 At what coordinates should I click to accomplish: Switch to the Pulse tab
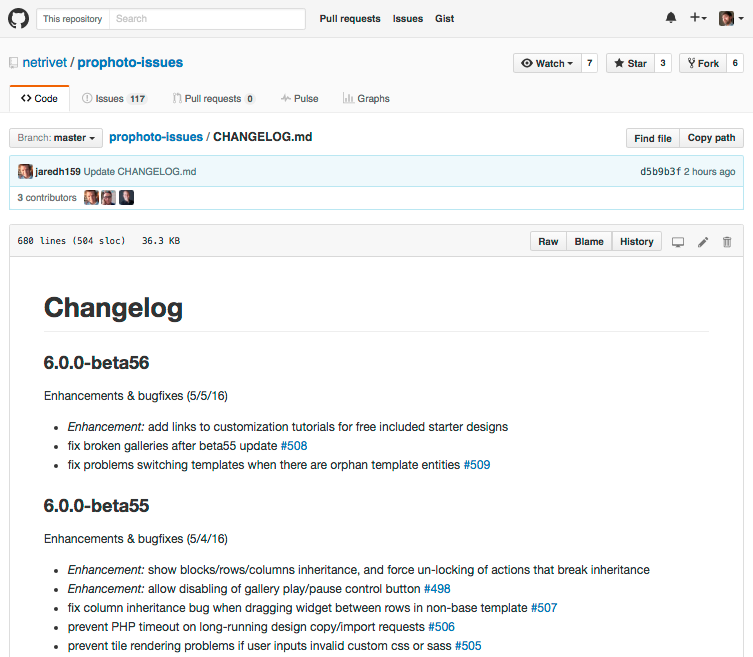click(300, 98)
